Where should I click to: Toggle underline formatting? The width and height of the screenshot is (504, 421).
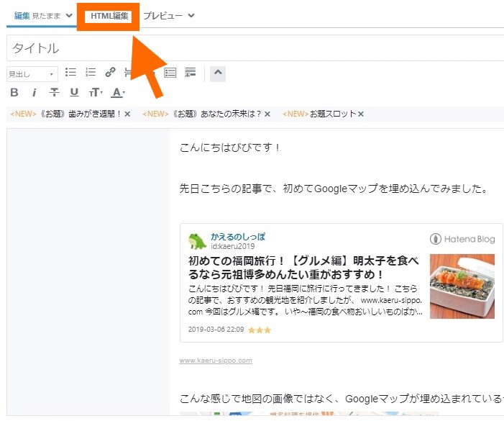coord(74,93)
